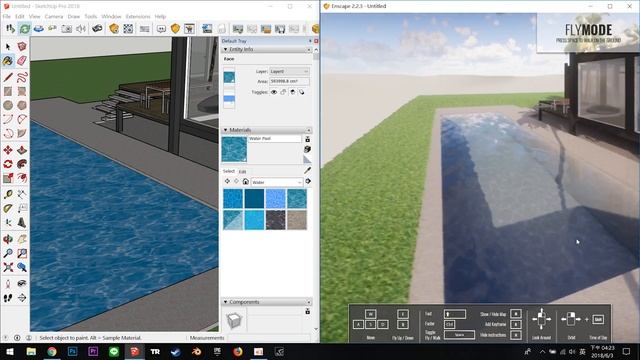Screen dimensions: 640x360
Task: Open Photoshop from the Windows taskbar
Action: point(73,351)
